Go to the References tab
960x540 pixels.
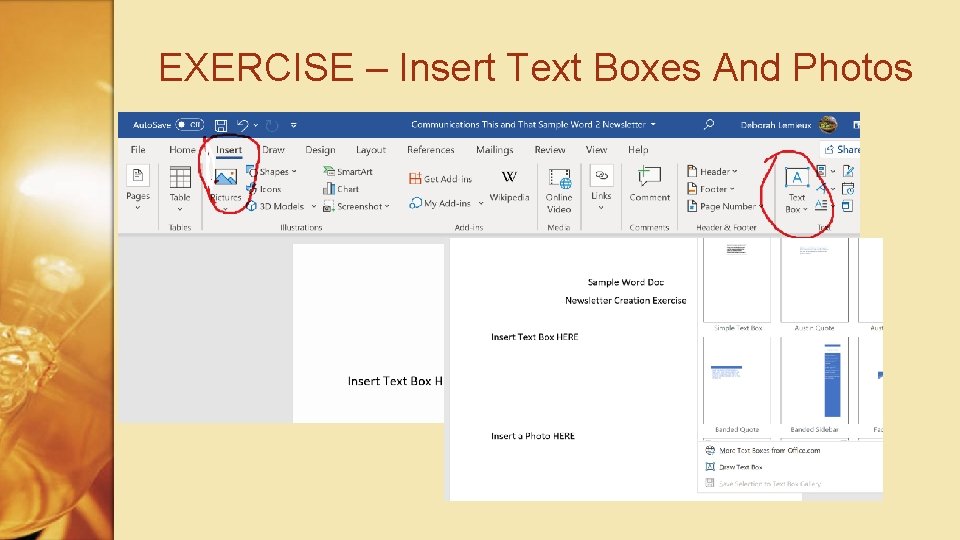pos(430,149)
